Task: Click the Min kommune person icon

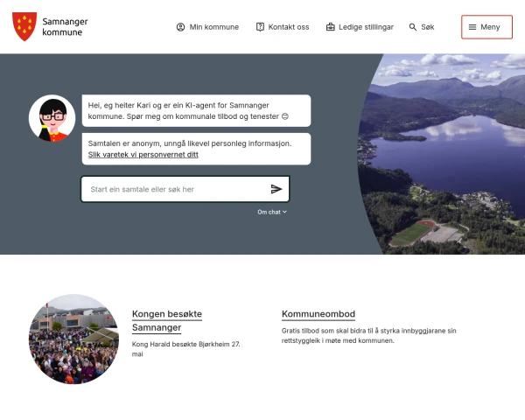Action: [180, 27]
